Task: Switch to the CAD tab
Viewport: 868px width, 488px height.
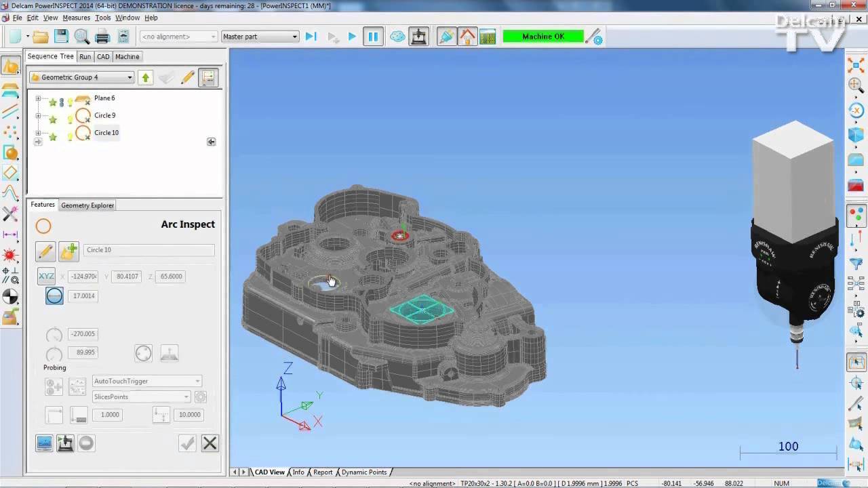Action: (x=103, y=57)
